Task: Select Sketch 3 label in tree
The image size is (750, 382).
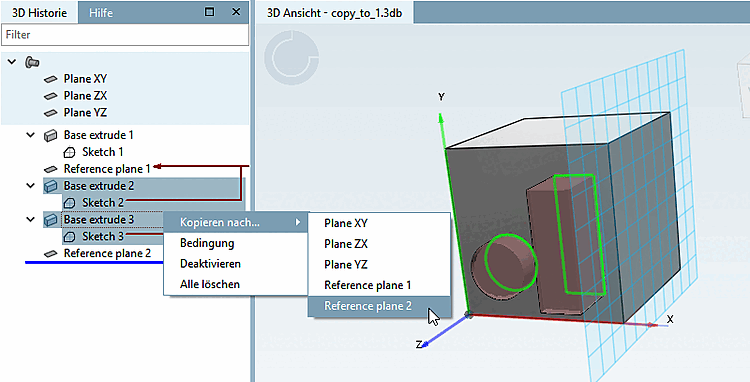Action: (103, 237)
